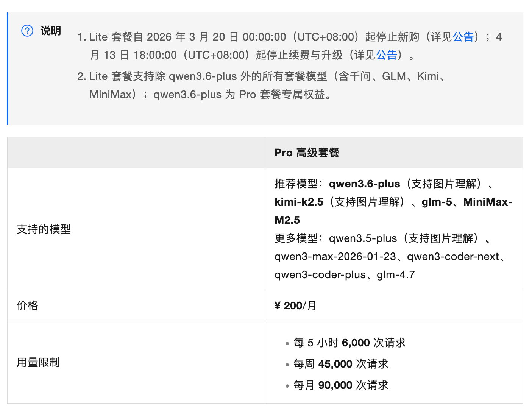532x413 pixels.
Task: Select the glm-5 model name
Action: point(437,202)
